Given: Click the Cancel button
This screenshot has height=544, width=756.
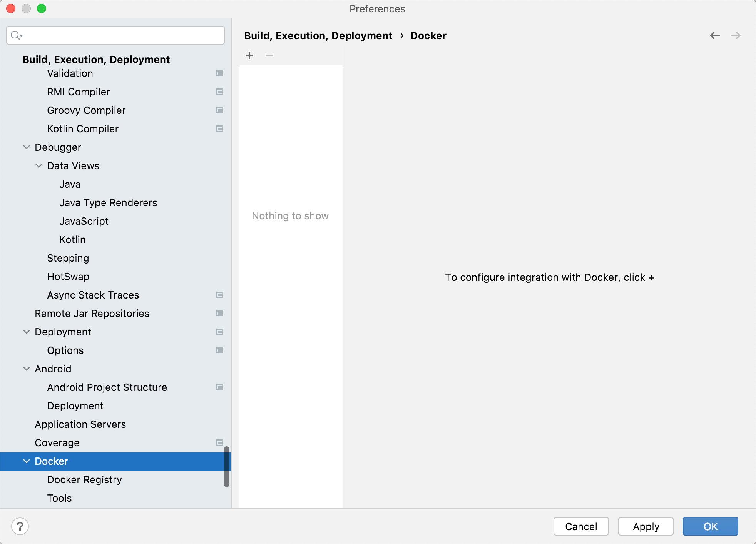Looking at the screenshot, I should point(581,526).
